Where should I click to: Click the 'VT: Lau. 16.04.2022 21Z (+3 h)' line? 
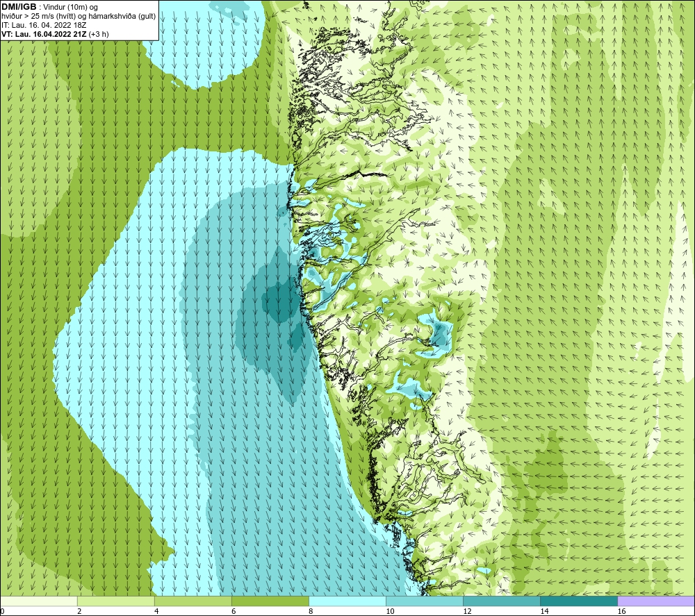(55, 34)
